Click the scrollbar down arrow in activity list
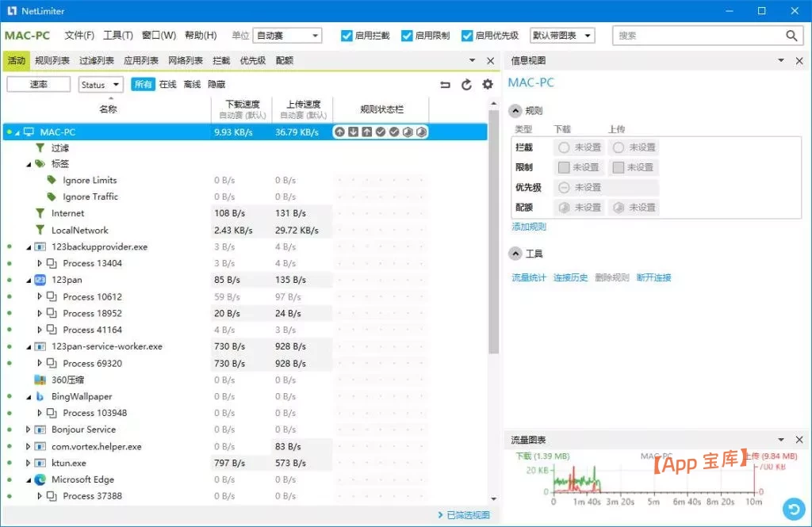 pos(493,499)
